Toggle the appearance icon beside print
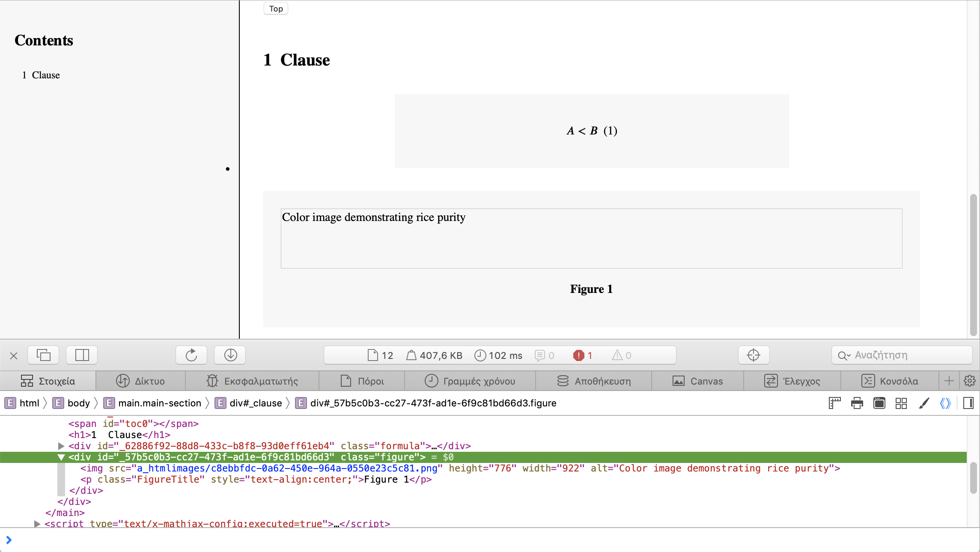980x552 pixels. click(x=879, y=403)
